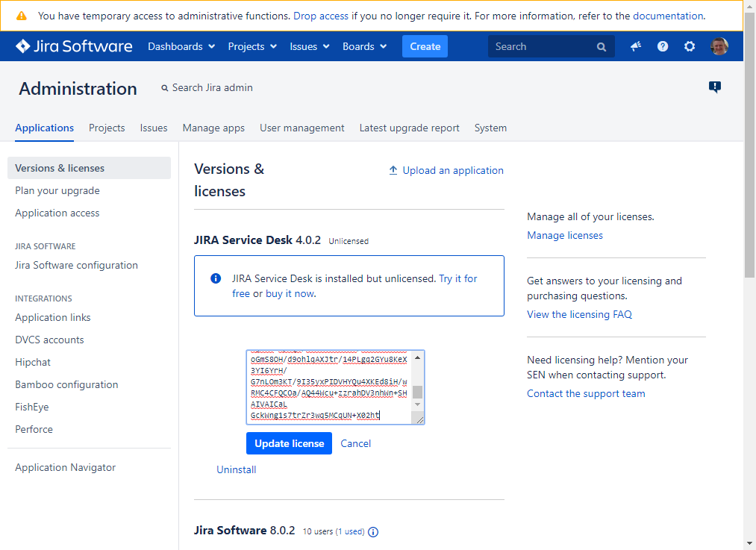Open Hipchat integration in sidebar

point(33,362)
